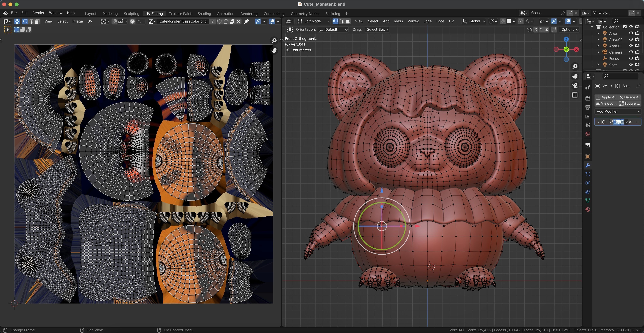Select the UV tweak tool icon
Viewport: 644px width, 333px height.
[x=8, y=30]
